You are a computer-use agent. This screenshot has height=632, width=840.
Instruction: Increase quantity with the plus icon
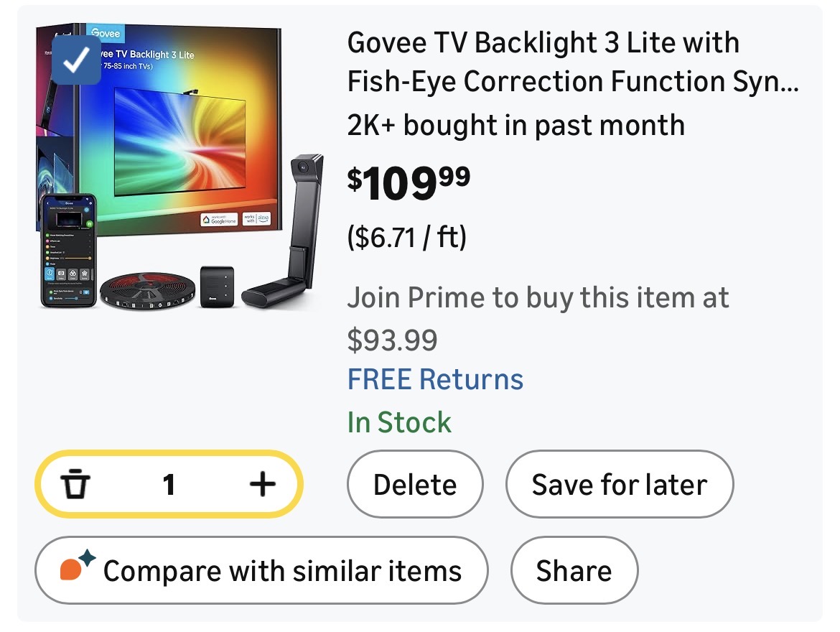pos(263,484)
